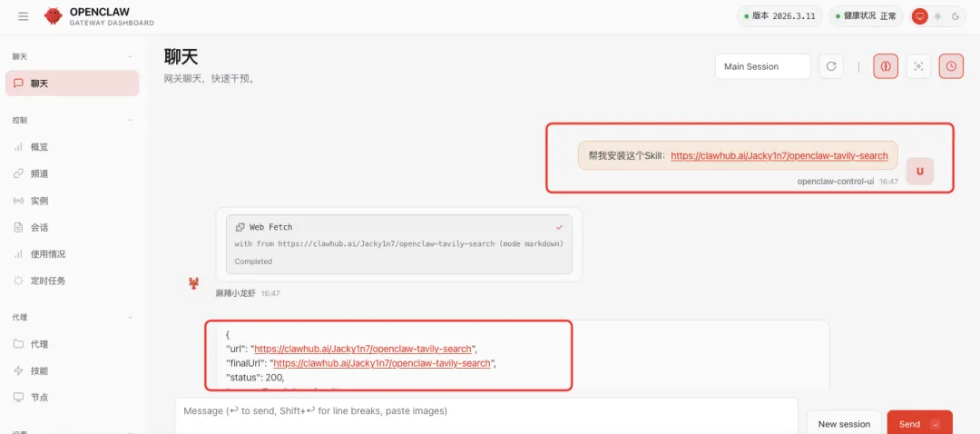
Task: Click the user avatar U
Action: [919, 172]
